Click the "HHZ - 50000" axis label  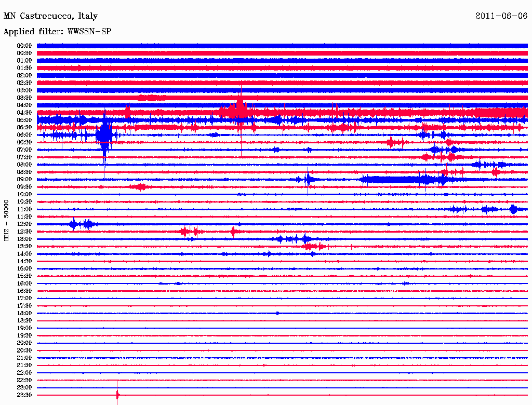[6, 220]
